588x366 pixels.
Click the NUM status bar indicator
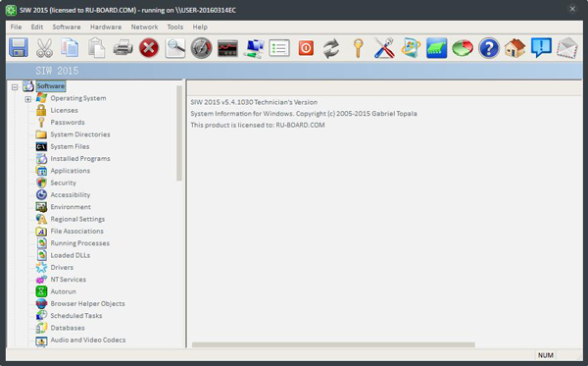[546, 355]
